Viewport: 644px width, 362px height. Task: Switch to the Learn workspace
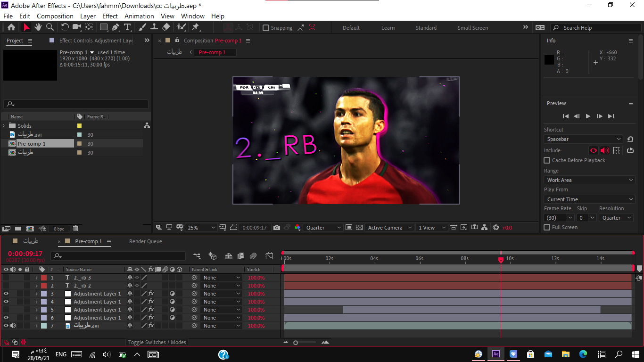(388, 28)
